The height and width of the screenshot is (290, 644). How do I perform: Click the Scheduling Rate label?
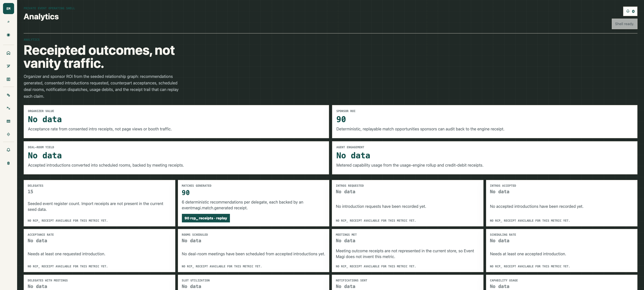tap(503, 235)
